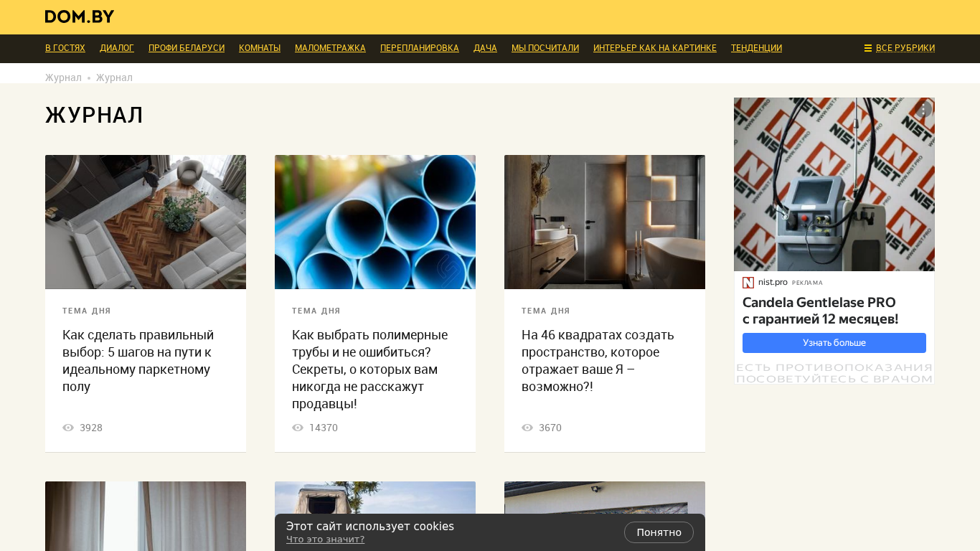
Task: Open the Диалог section
Action: (x=117, y=48)
